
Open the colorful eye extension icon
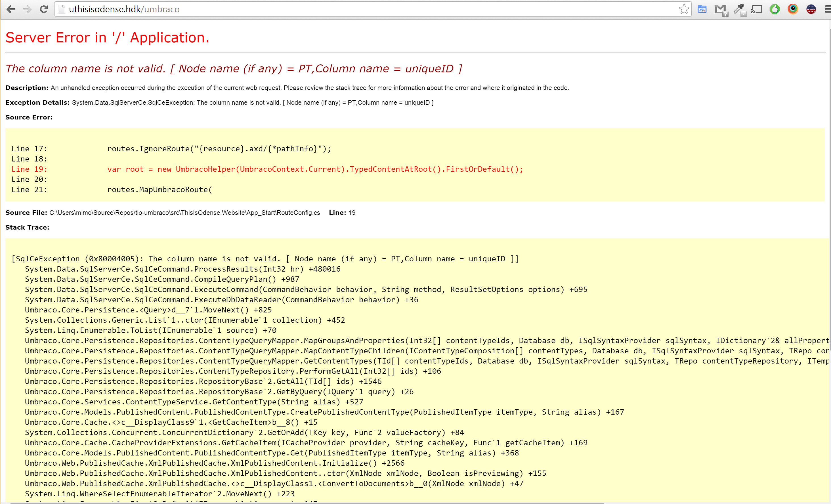click(x=793, y=9)
